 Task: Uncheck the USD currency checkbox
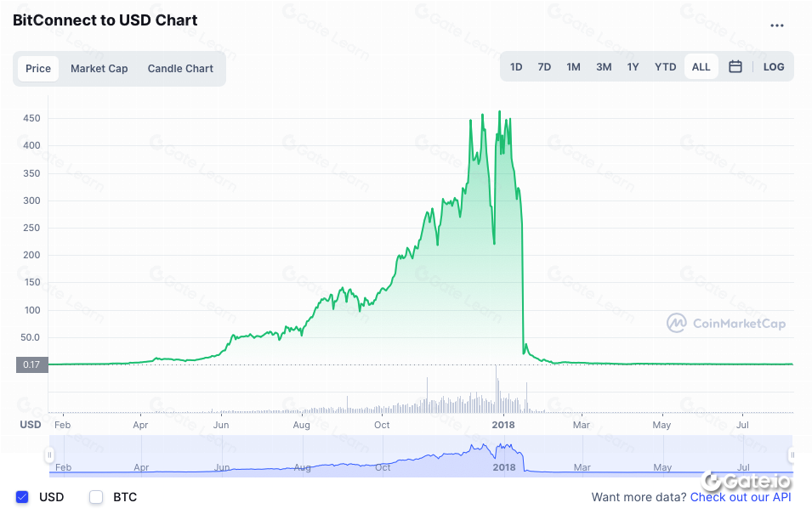pos(23,497)
